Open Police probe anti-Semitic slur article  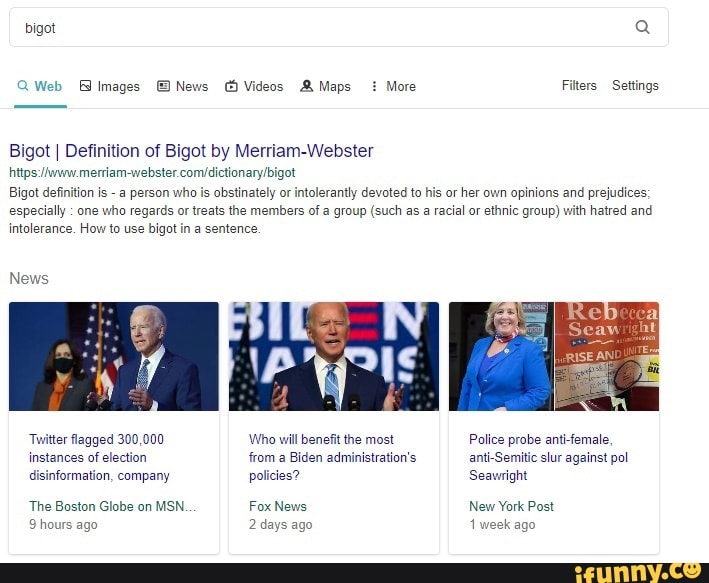tap(548, 457)
